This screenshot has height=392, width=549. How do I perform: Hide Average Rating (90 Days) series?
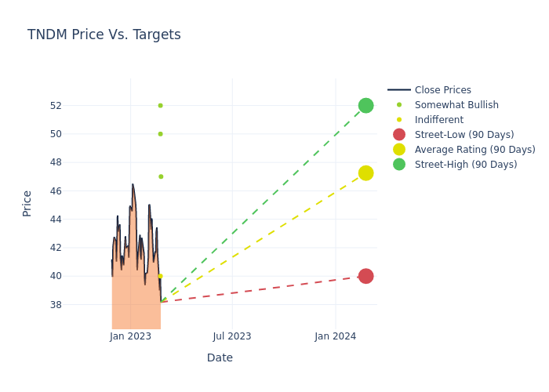tap(474, 150)
